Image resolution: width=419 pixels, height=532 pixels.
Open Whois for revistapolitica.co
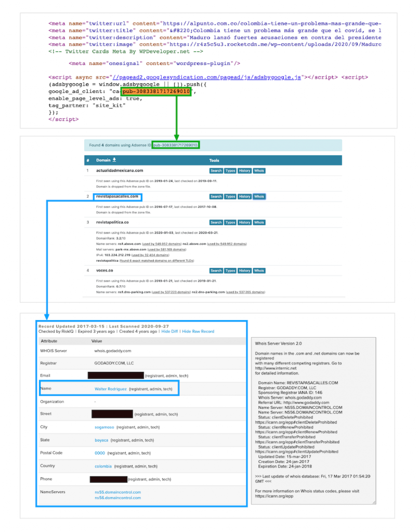(x=259, y=222)
